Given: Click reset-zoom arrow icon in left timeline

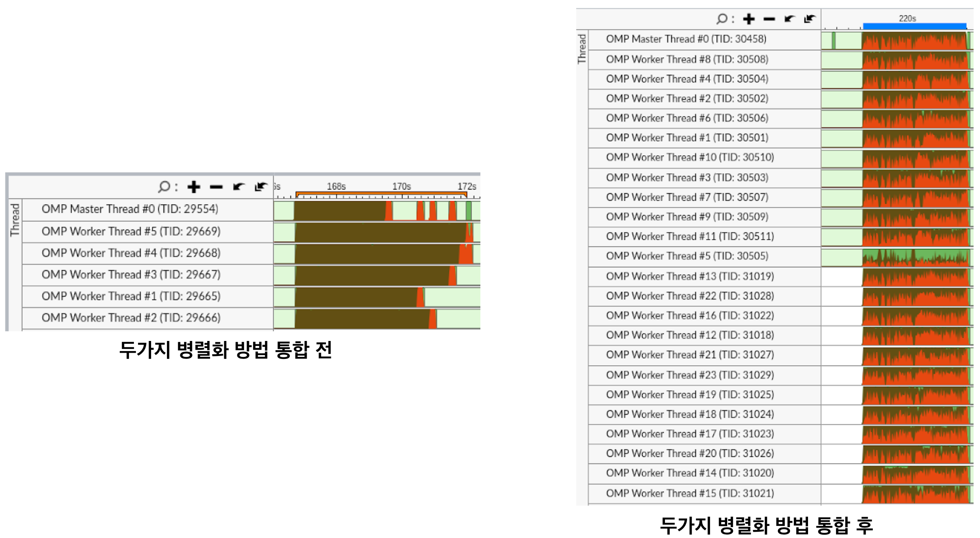Looking at the screenshot, I should click(261, 186).
